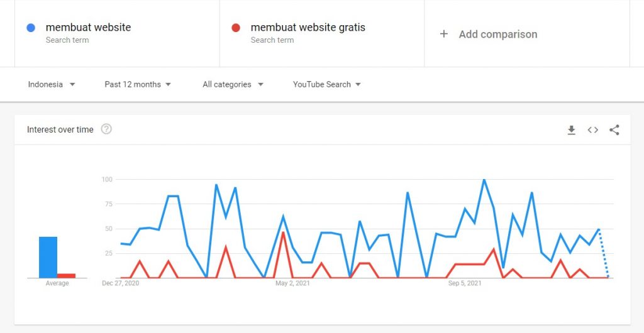Change the YouTube Search filter
The width and height of the screenshot is (644, 333).
326,84
